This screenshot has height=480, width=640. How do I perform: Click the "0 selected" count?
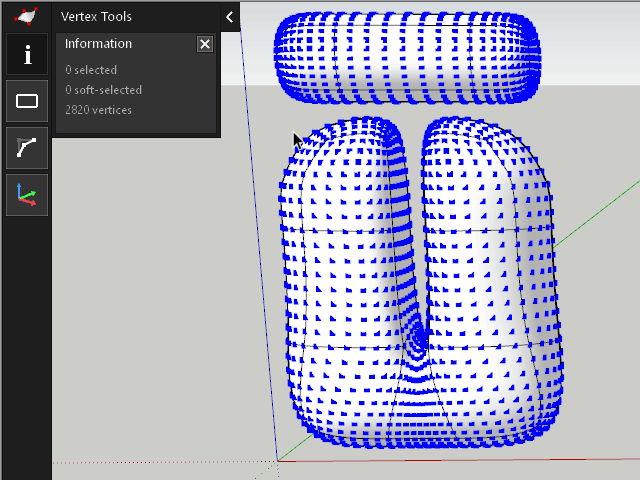pos(91,70)
